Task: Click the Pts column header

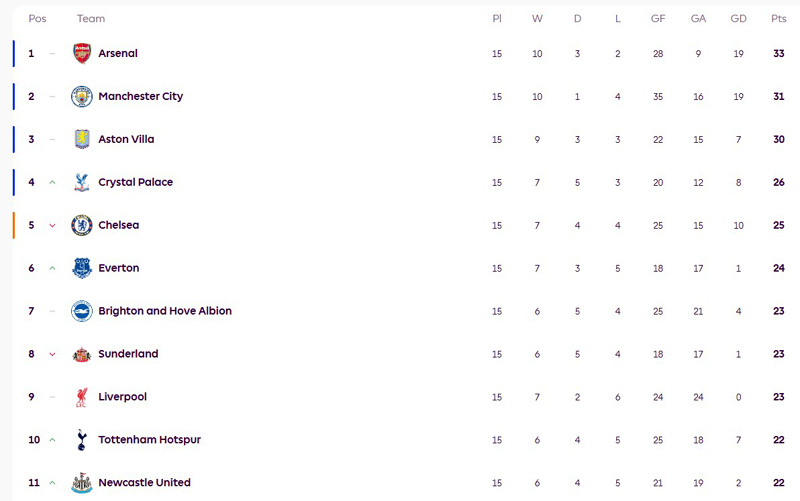Action: tap(778, 19)
